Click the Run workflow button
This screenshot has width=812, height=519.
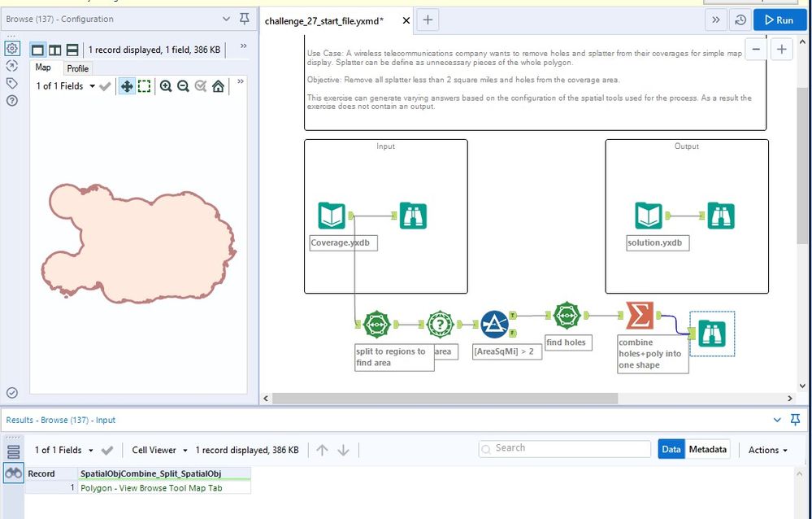click(x=779, y=20)
